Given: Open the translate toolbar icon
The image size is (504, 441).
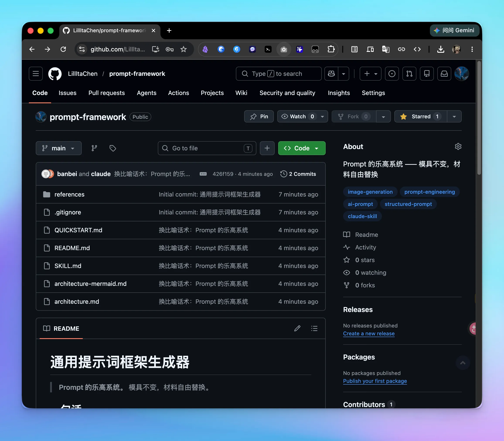Looking at the screenshot, I should (x=386, y=49).
